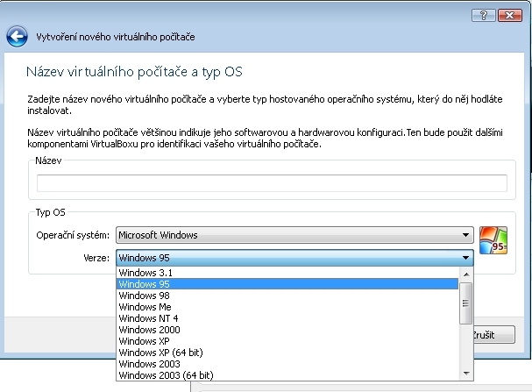Select Windows 98 from the list
This screenshot has width=532, height=392.
click(287, 296)
